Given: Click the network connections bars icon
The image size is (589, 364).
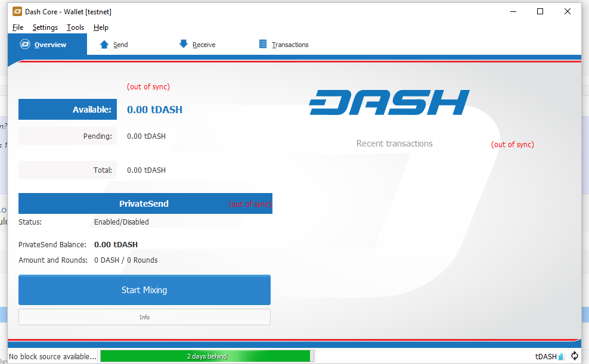Looking at the screenshot, I should [562, 356].
